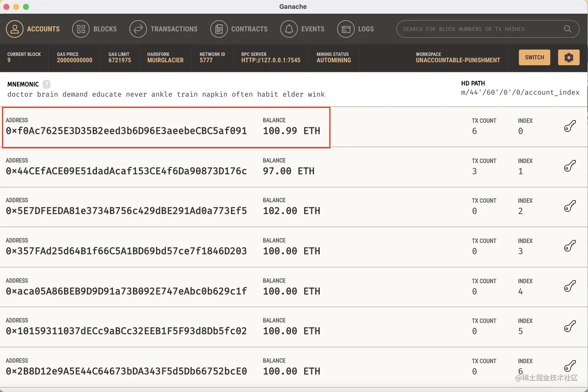Minimize the Ganache window
This screenshot has width=588, height=392.
16,7
